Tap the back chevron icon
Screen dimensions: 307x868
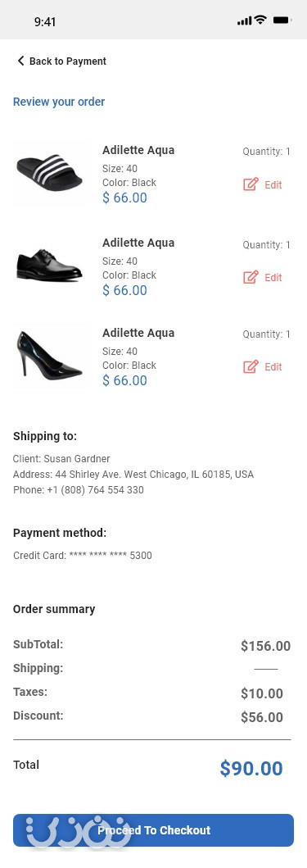tap(20, 61)
